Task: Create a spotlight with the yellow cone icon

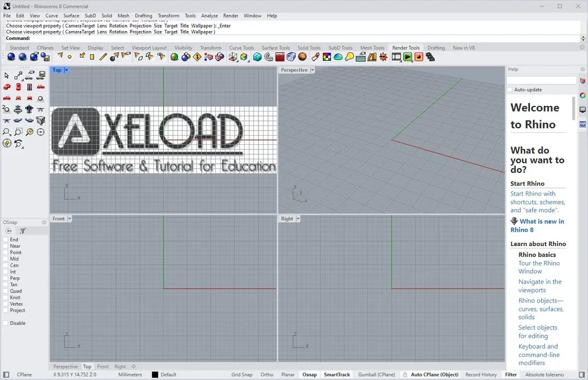Action: click(60, 56)
